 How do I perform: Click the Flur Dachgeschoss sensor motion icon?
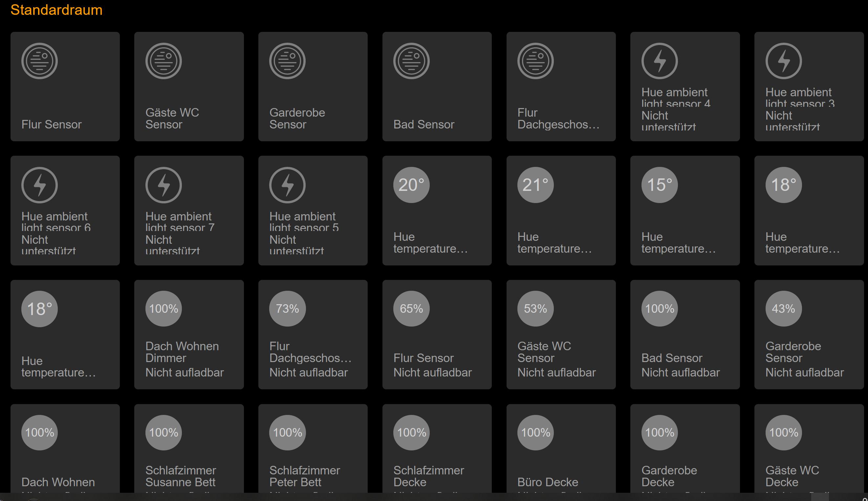click(x=535, y=61)
